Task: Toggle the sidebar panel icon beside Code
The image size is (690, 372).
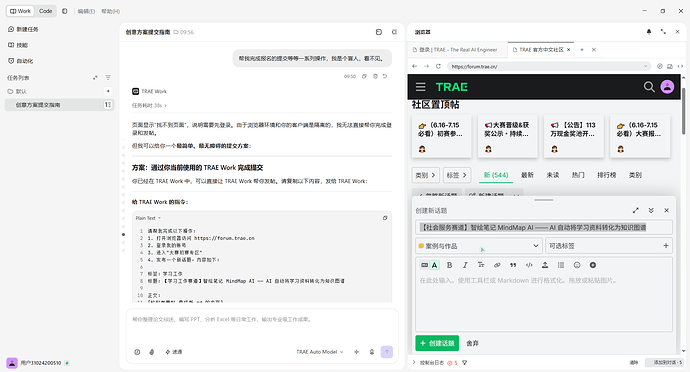Action: click(65, 11)
